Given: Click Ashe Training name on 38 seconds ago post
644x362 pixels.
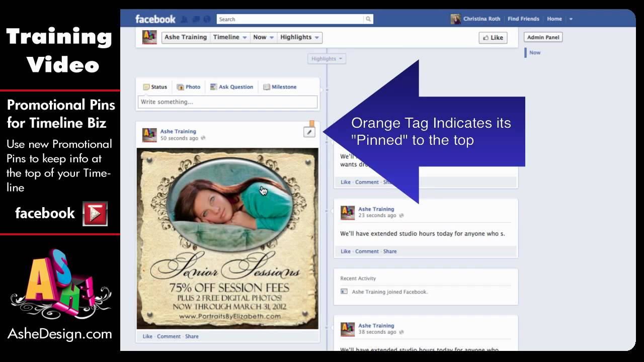Looking at the screenshot, I should (376, 325).
